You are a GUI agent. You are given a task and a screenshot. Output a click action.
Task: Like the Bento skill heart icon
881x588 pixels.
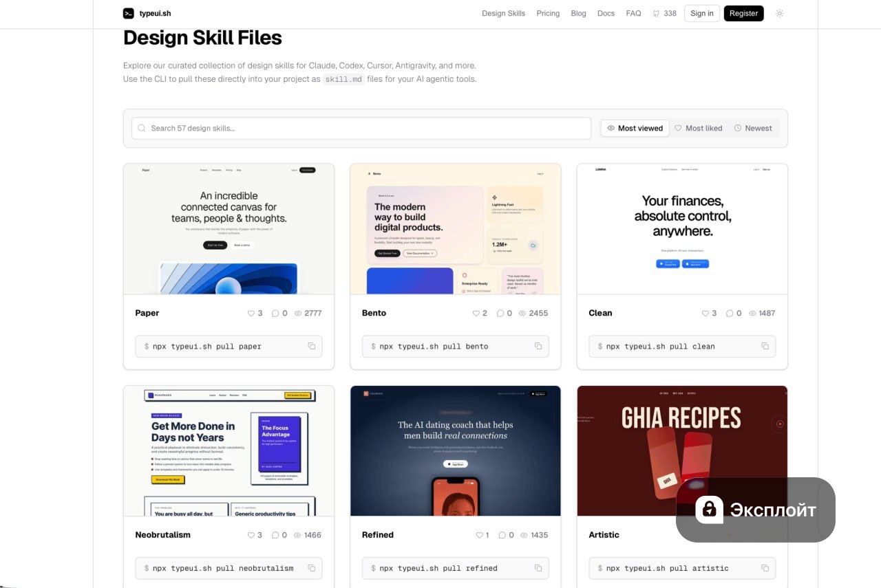(476, 314)
